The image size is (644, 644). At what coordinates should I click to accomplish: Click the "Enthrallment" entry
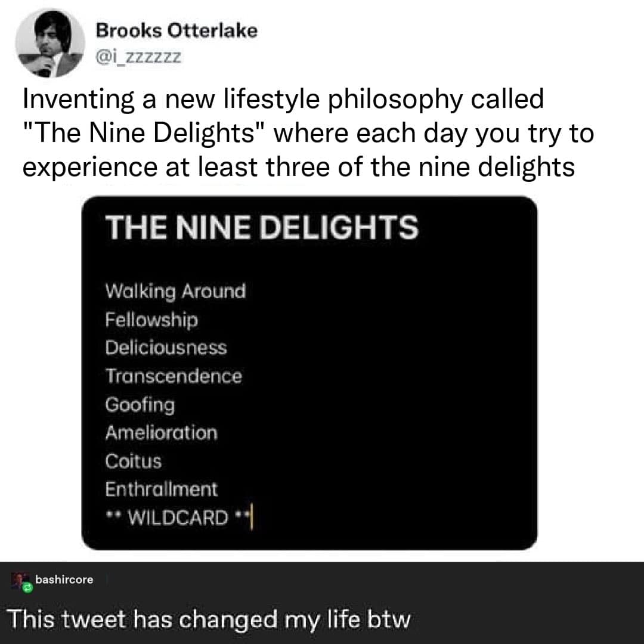(162, 490)
